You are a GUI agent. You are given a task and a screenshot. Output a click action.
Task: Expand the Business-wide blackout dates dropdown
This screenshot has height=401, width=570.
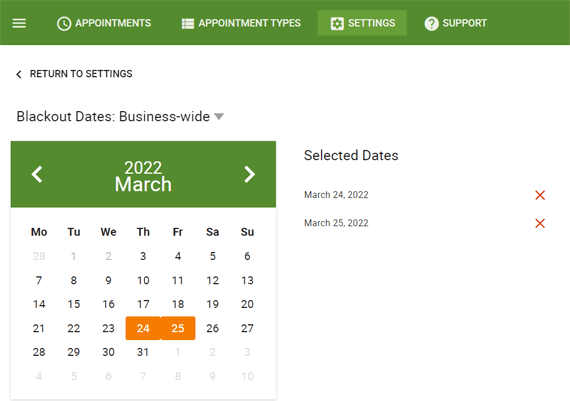coord(219,116)
